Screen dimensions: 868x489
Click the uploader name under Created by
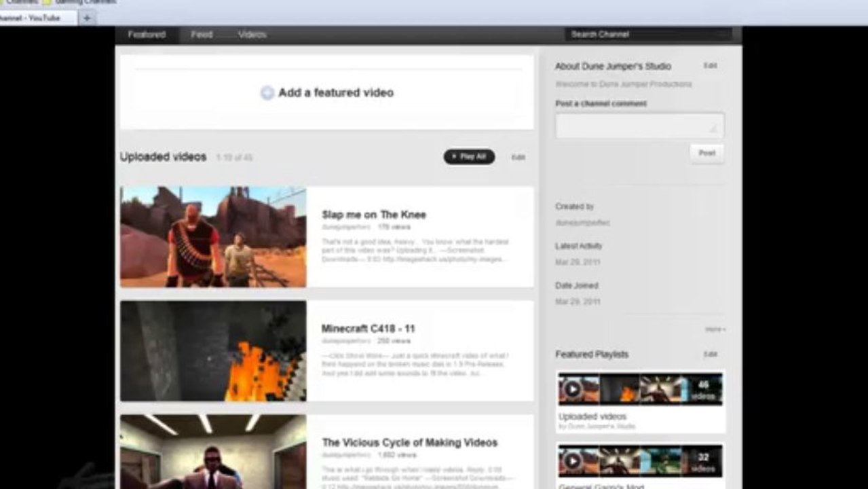(582, 222)
